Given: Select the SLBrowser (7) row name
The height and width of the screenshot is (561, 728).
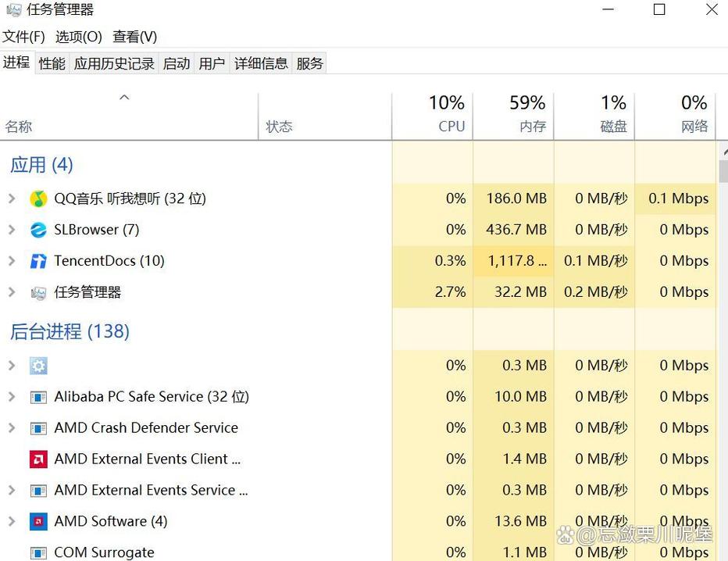Looking at the screenshot, I should click(x=97, y=230).
